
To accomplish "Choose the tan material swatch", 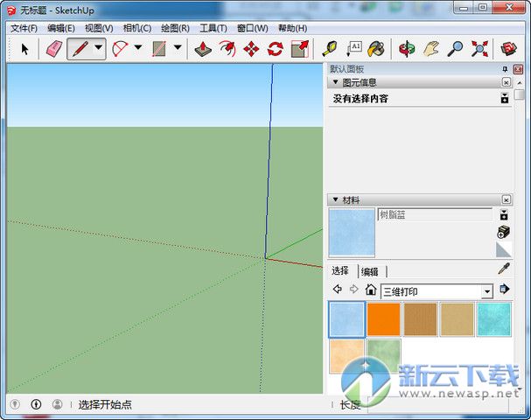I will pos(457,319).
